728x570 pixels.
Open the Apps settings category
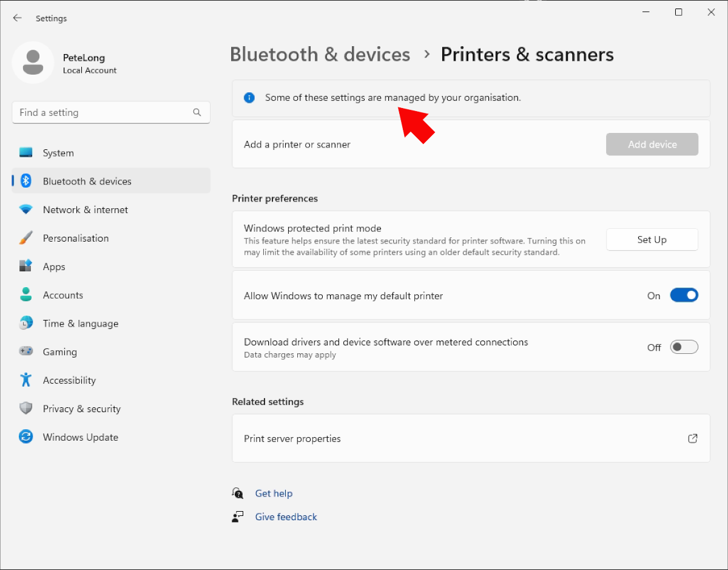click(x=111, y=266)
